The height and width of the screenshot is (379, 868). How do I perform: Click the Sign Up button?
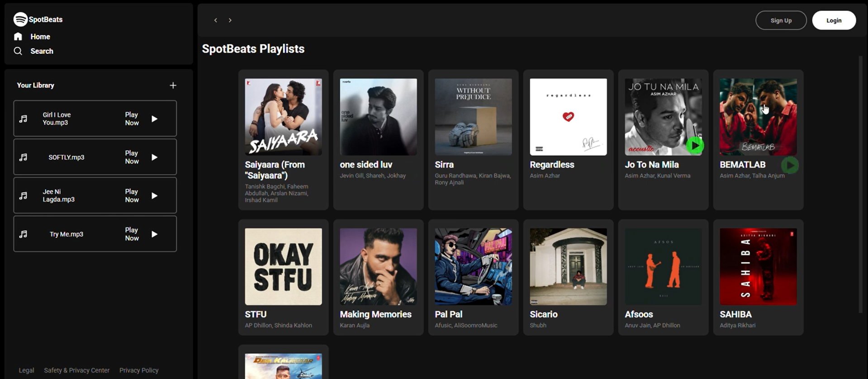(781, 20)
